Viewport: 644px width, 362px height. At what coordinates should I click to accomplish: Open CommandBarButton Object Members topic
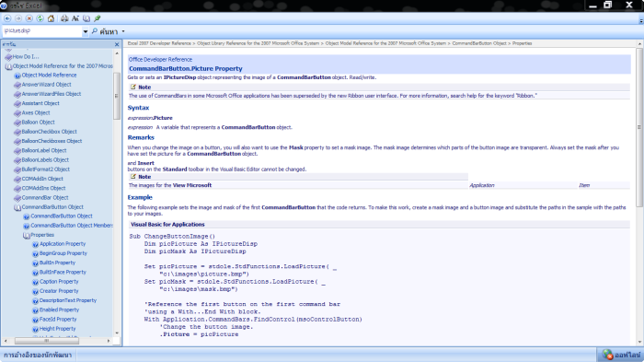click(x=72, y=226)
